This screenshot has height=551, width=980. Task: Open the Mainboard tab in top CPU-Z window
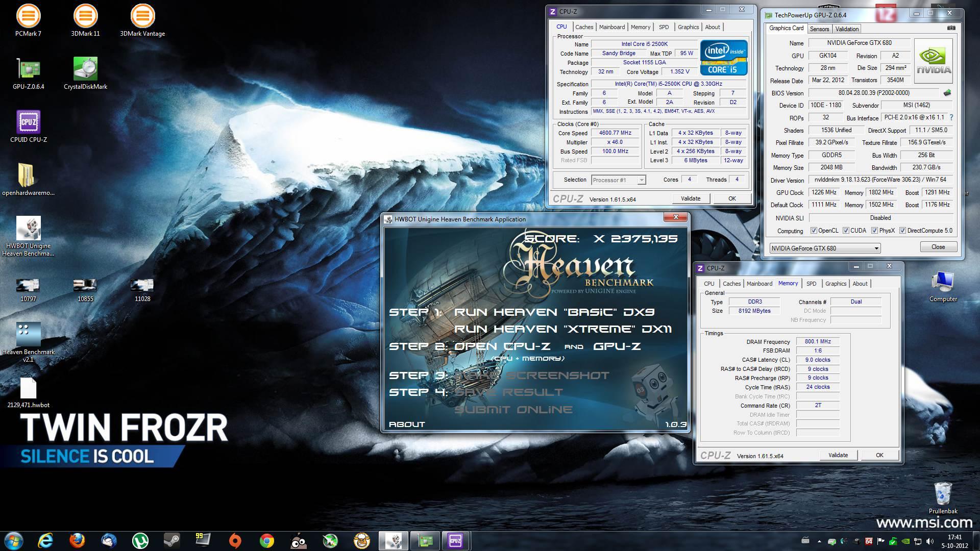(611, 27)
